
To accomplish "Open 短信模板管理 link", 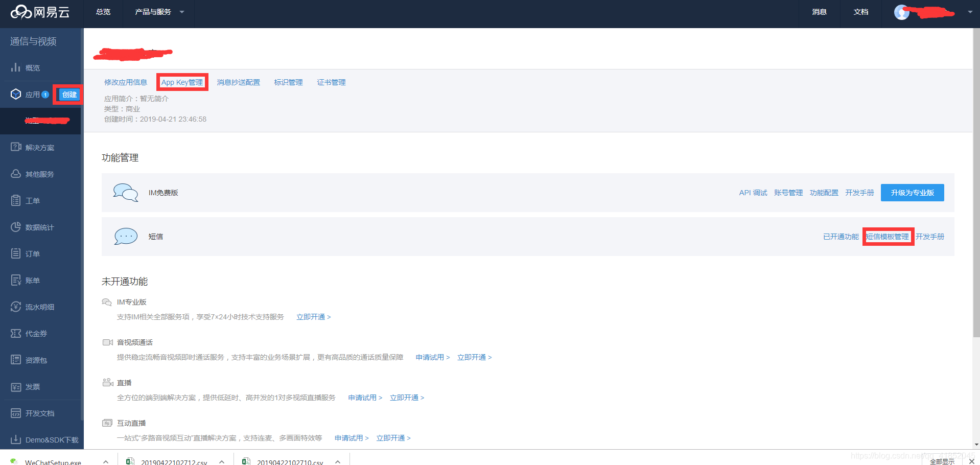I will [x=888, y=237].
